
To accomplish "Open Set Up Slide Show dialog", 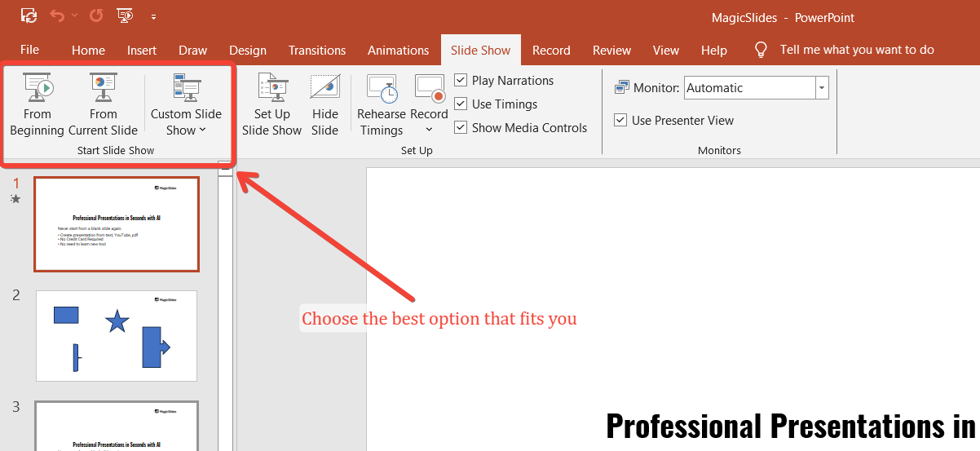I will click(x=271, y=104).
